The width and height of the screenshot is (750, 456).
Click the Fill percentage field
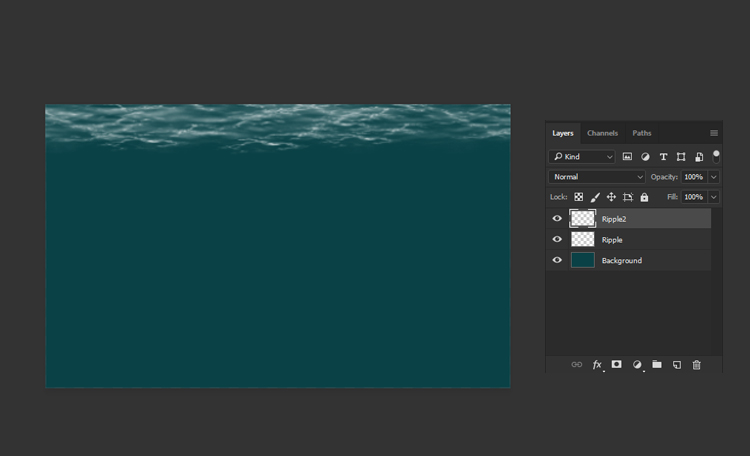694,197
